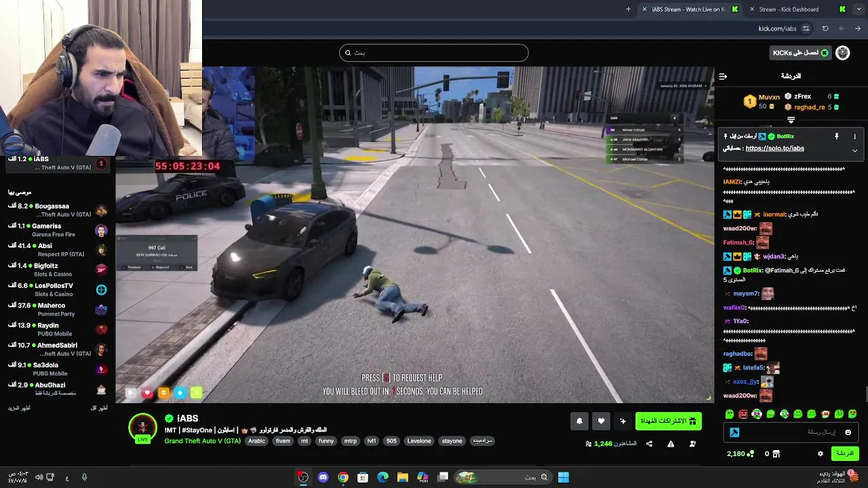
Task: Open a new browser tab
Action: (x=628, y=9)
